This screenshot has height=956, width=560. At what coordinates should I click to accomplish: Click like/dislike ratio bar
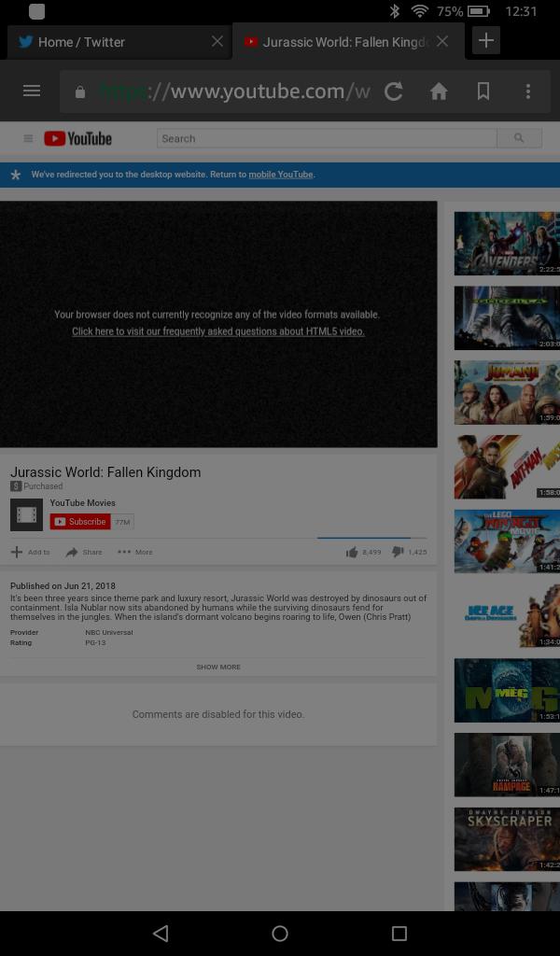[x=371, y=539]
